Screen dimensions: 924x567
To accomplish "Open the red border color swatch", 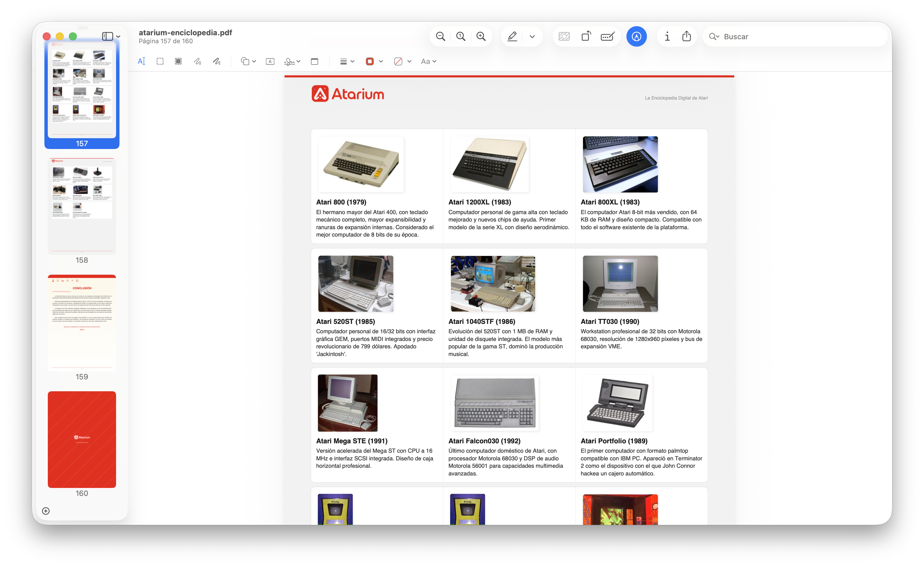I will [x=370, y=61].
